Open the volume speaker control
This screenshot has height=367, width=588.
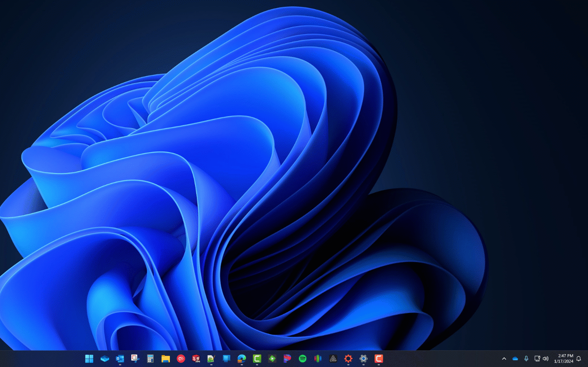(x=546, y=359)
